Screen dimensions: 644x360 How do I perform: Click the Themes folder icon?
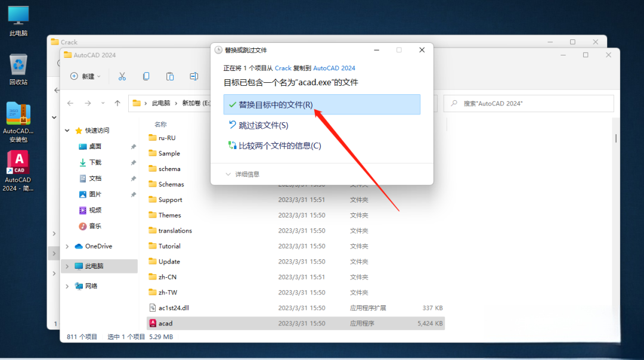point(153,215)
